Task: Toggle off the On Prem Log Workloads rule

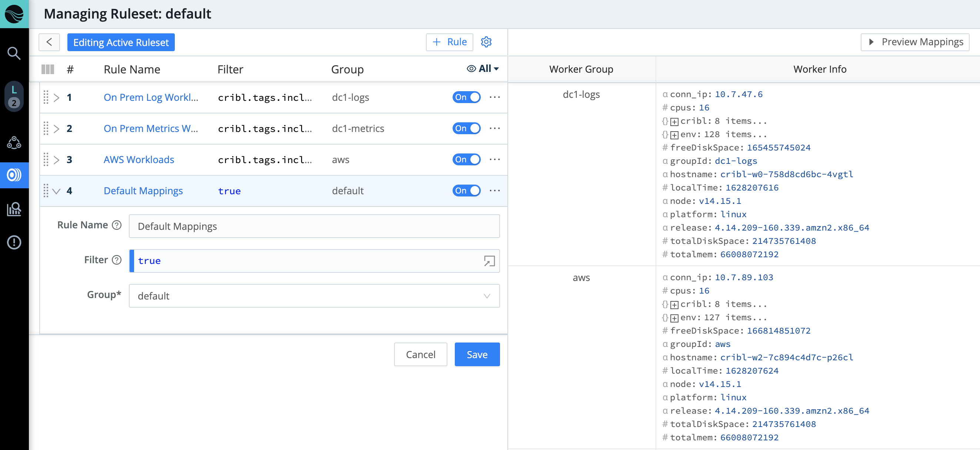Action: click(x=466, y=97)
